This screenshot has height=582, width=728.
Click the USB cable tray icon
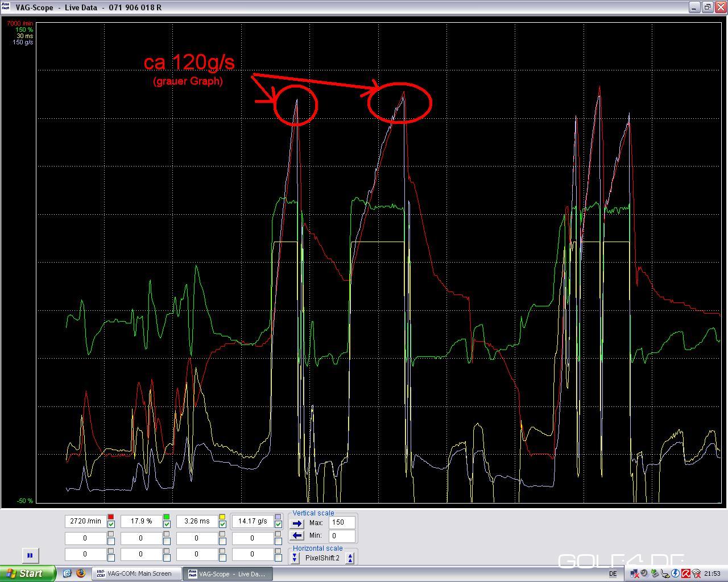[665, 574]
